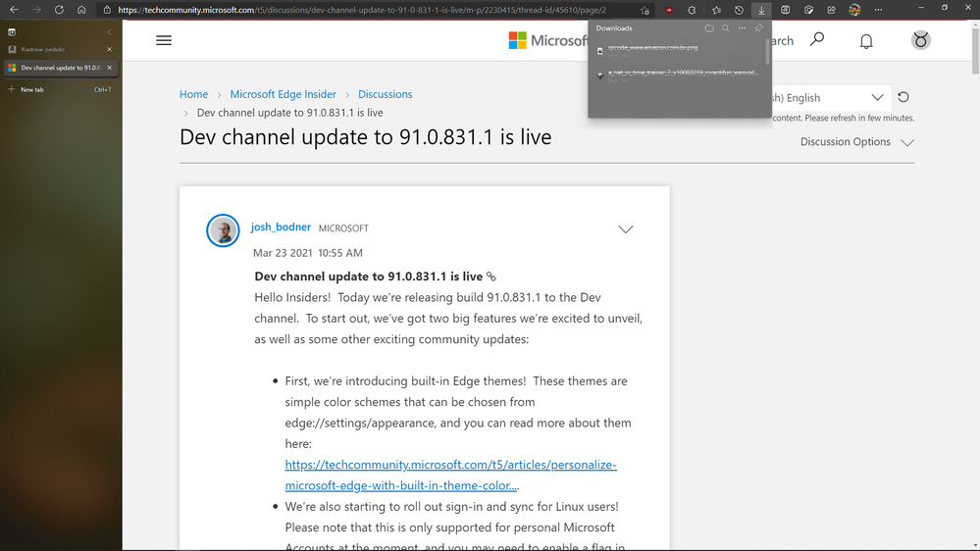Image resolution: width=980 pixels, height=551 pixels.
Task: Click the Downloads panel scrollbar
Action: tap(767, 53)
